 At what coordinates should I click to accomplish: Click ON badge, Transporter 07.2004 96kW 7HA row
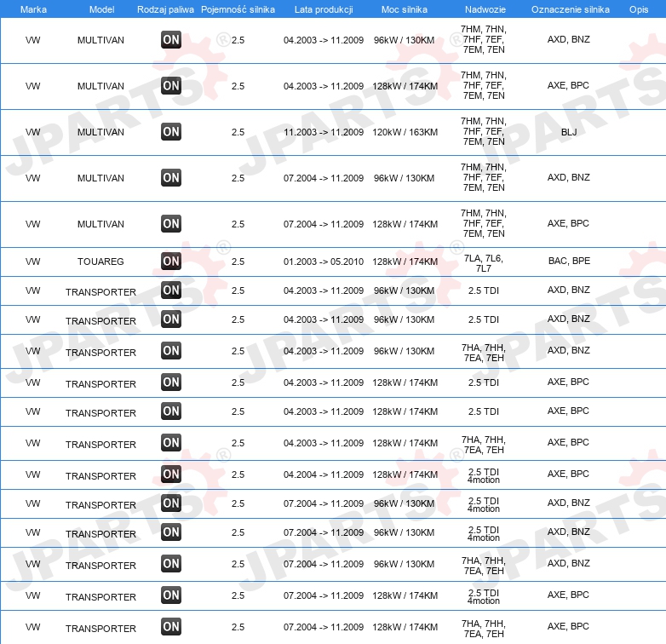171,564
